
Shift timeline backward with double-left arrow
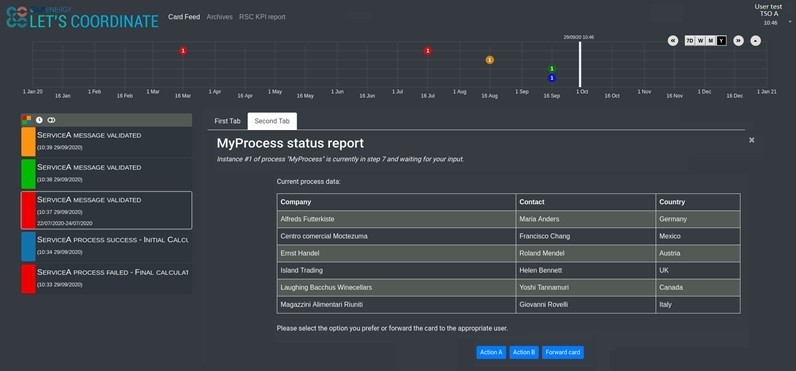(x=673, y=41)
